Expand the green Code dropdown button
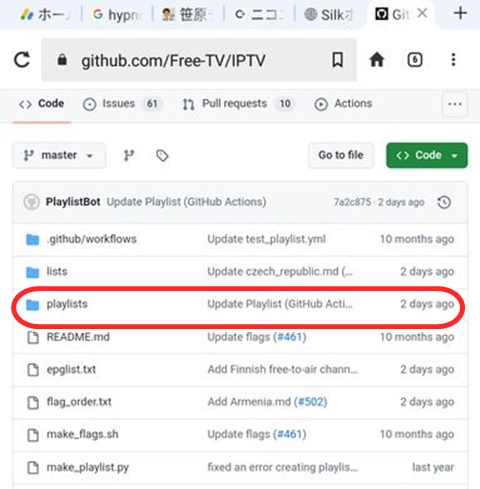Image resolution: width=480 pixels, height=489 pixels. 427,155
